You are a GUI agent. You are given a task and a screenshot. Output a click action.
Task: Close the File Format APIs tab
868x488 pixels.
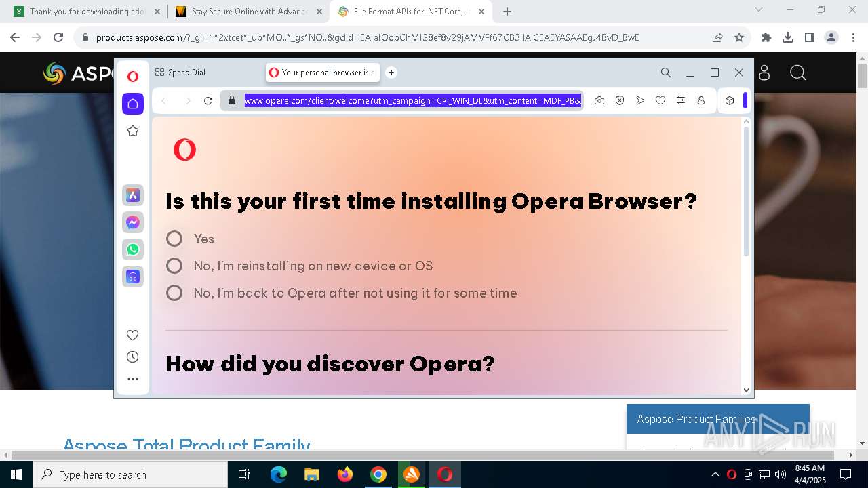(x=481, y=12)
